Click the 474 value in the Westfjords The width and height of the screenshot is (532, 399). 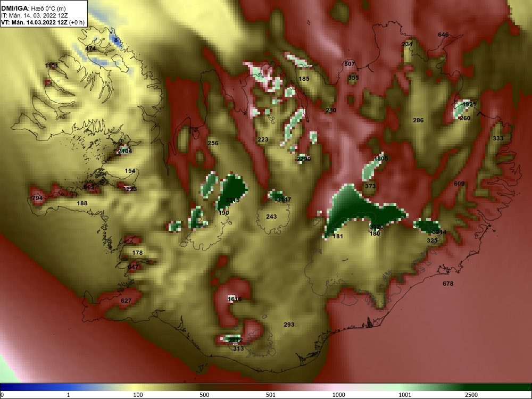point(90,48)
